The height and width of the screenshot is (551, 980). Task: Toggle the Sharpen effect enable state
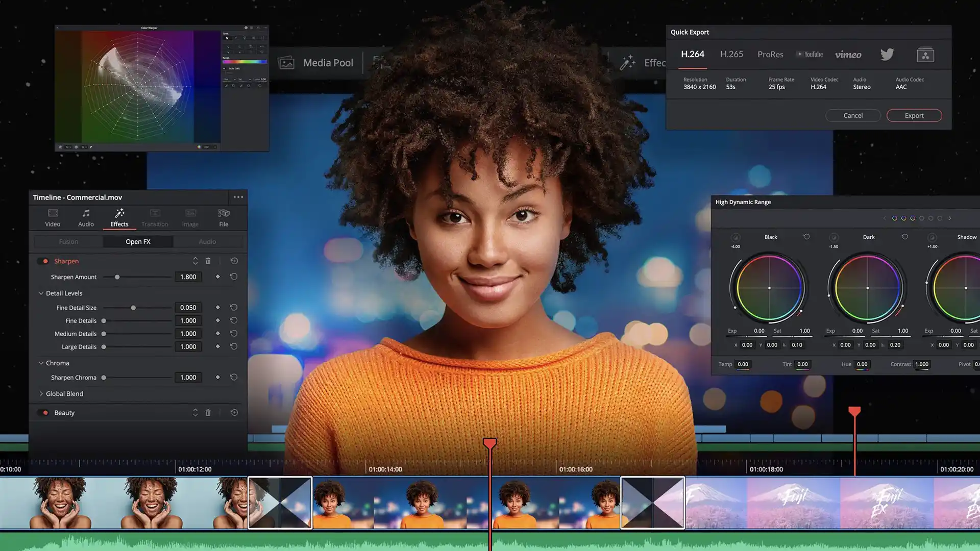(x=45, y=261)
